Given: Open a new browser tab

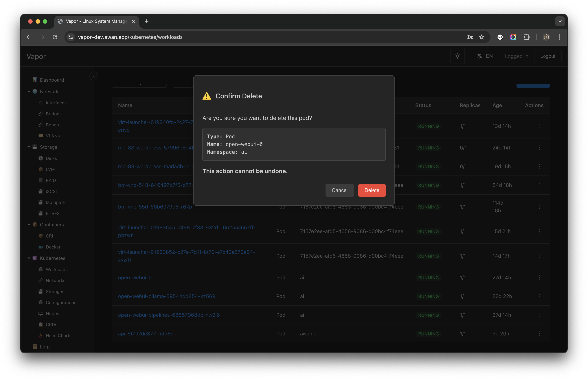Looking at the screenshot, I should click(146, 21).
